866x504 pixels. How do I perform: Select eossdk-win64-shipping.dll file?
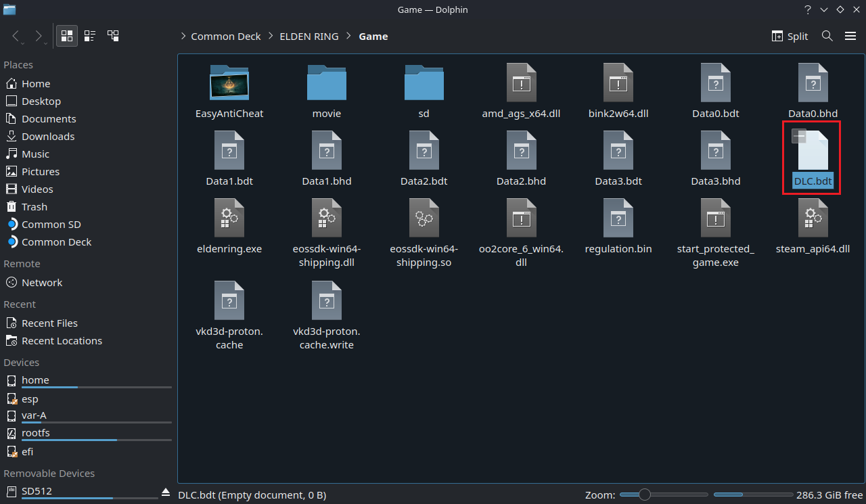pos(327,233)
